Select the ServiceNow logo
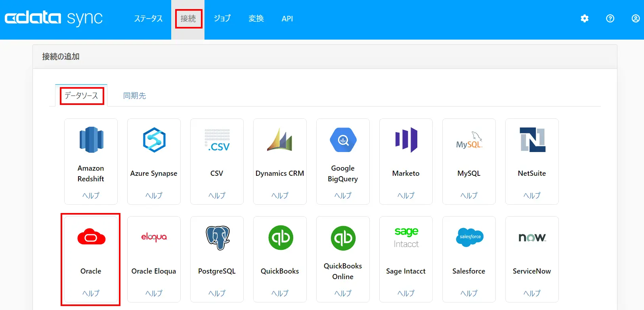The width and height of the screenshot is (644, 310). tap(532, 238)
